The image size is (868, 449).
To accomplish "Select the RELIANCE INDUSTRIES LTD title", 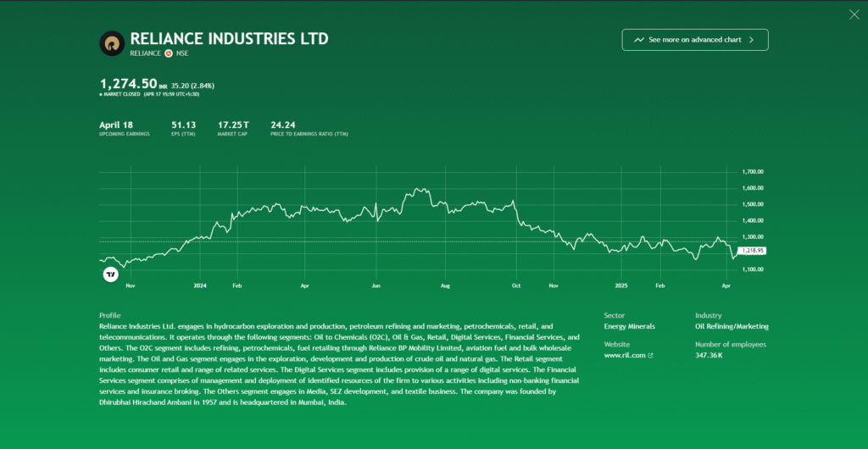I will (x=229, y=39).
